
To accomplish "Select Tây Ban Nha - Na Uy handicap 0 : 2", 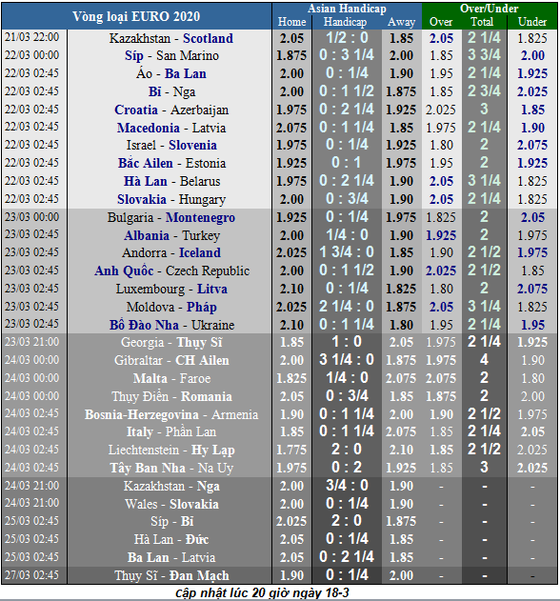I will click(x=347, y=467).
